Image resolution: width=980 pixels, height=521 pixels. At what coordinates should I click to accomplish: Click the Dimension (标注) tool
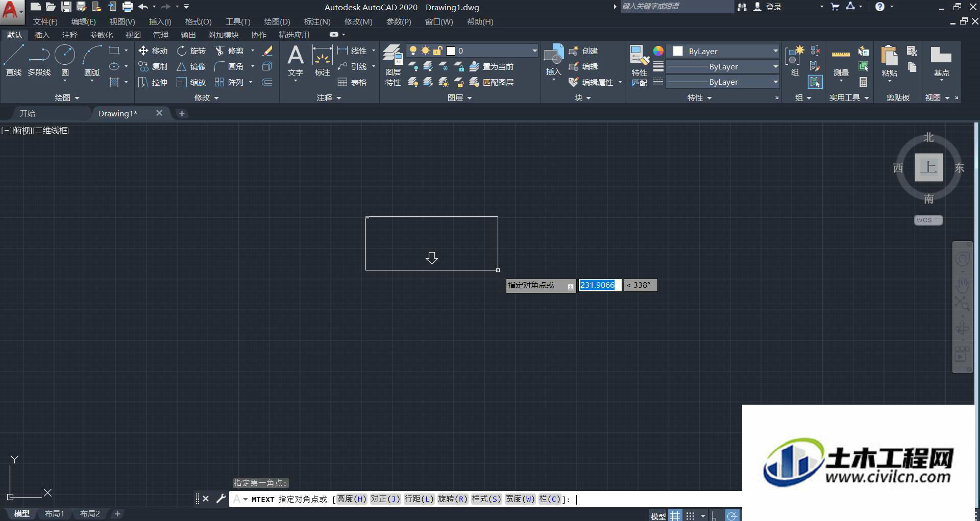[322, 60]
